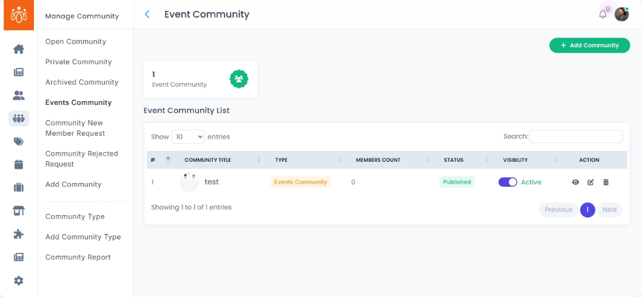
Task: View test community using eye icon
Action: 575,182
